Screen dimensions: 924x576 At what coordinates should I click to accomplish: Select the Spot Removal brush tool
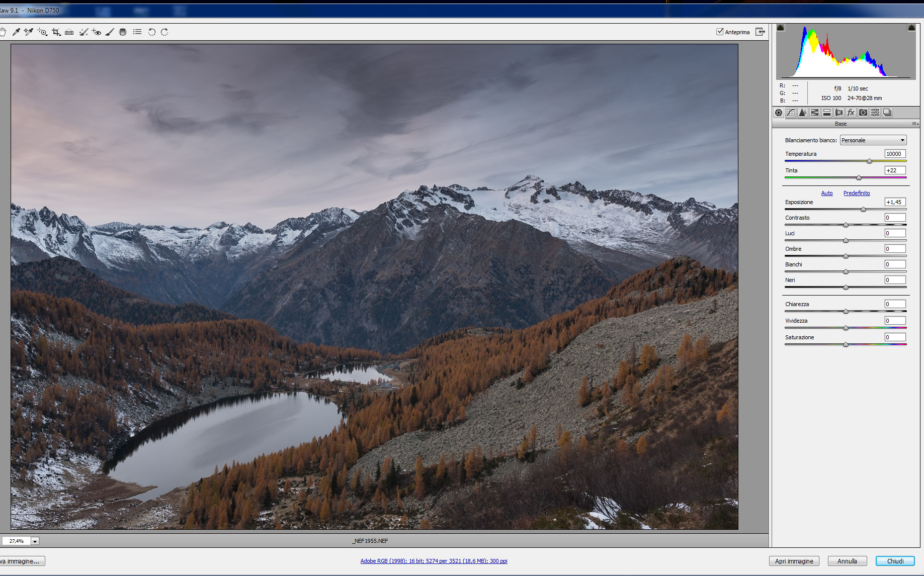(x=83, y=32)
